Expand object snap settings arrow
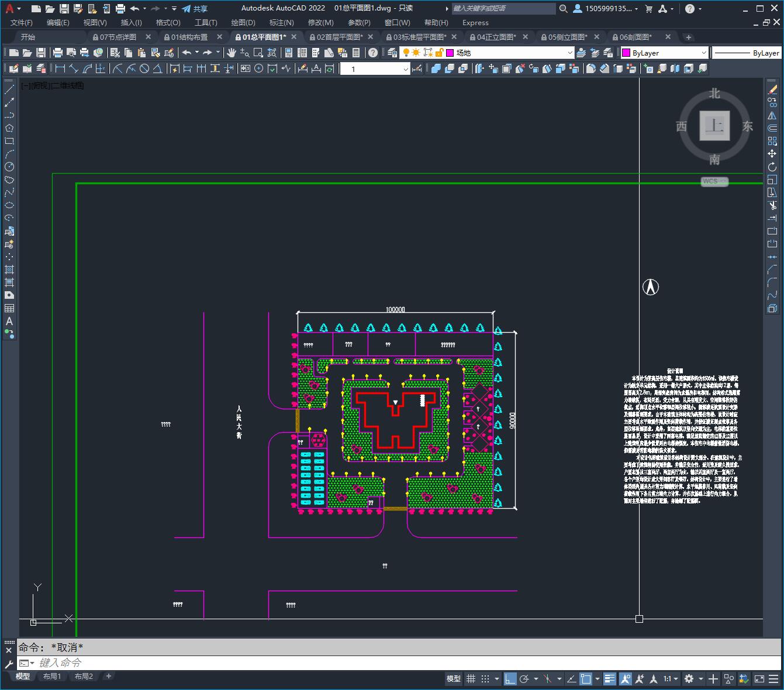 point(597,679)
